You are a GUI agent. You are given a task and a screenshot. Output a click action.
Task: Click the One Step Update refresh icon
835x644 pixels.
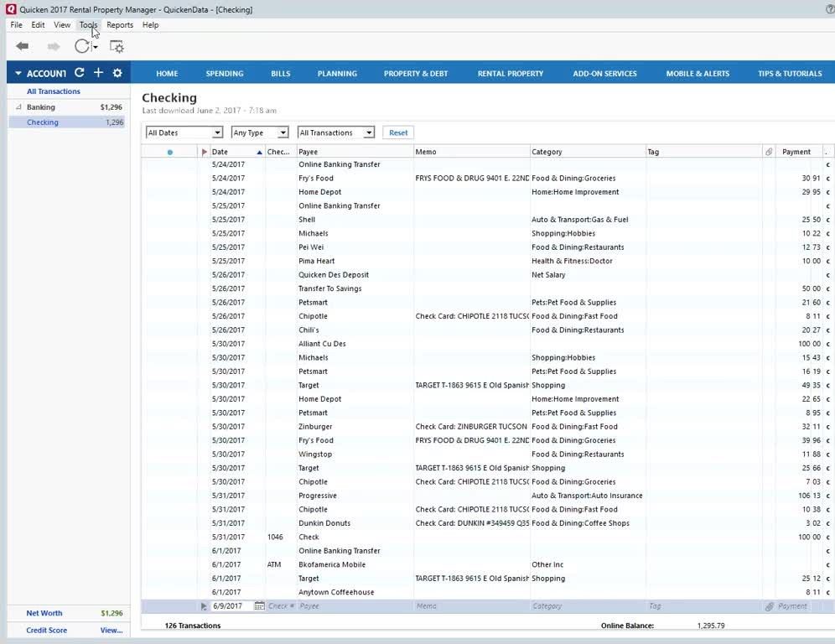click(81, 46)
